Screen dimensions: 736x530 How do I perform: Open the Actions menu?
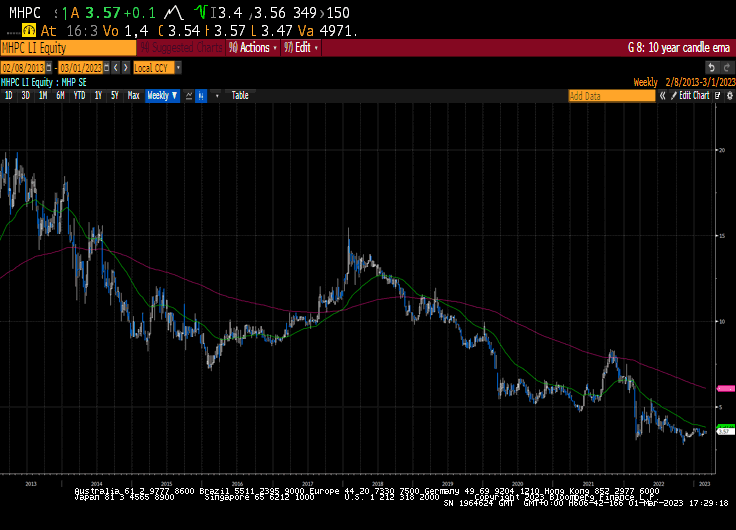point(253,48)
